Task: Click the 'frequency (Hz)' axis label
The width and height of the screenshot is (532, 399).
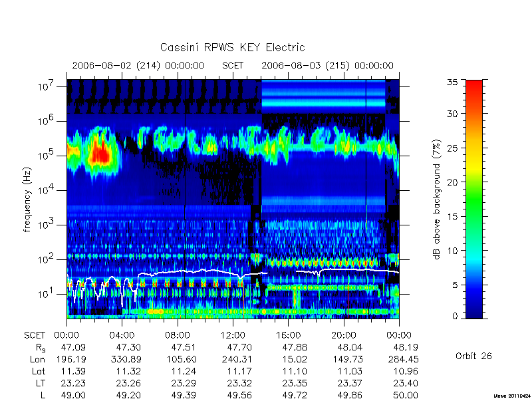Action: pos(27,199)
